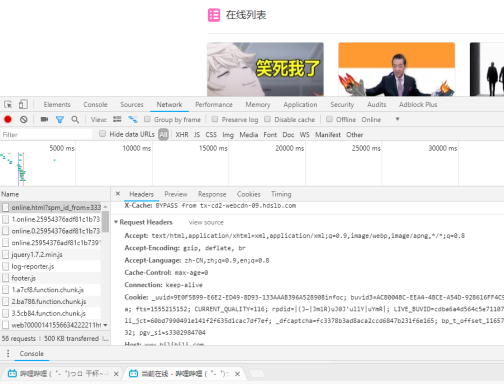Filter requests by Img type
Image resolution: width=504 pixels, height=384 pixels.
click(x=228, y=135)
